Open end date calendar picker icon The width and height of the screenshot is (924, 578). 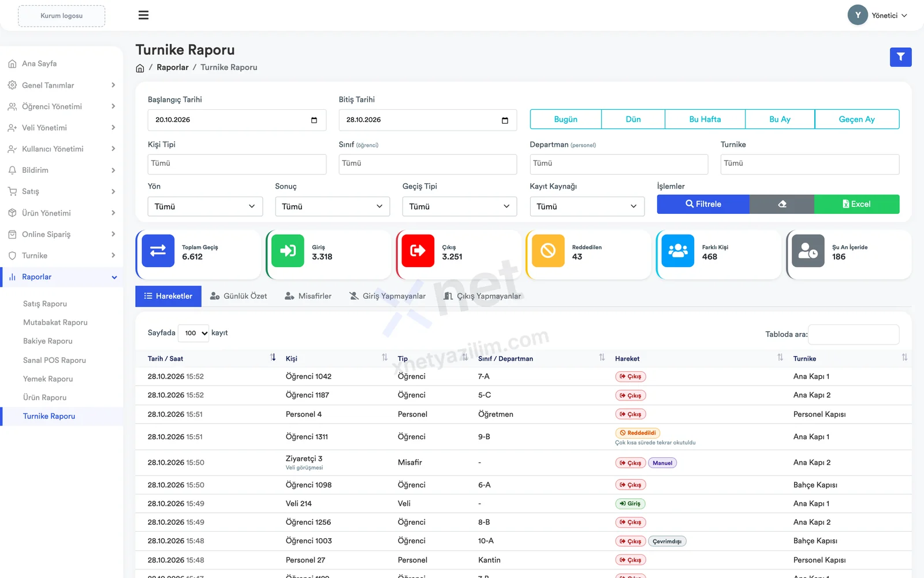point(505,120)
